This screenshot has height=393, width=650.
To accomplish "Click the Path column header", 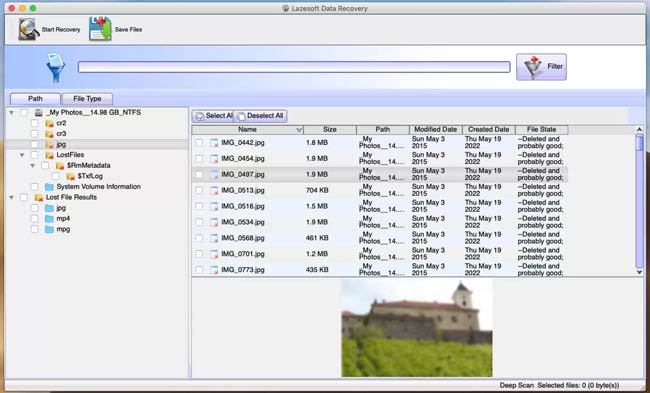I will [x=383, y=130].
